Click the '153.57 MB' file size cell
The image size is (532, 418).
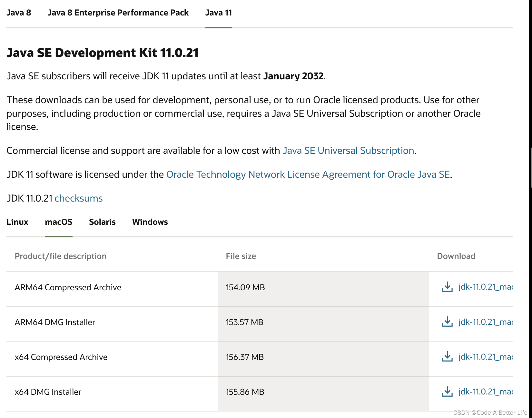(x=323, y=324)
